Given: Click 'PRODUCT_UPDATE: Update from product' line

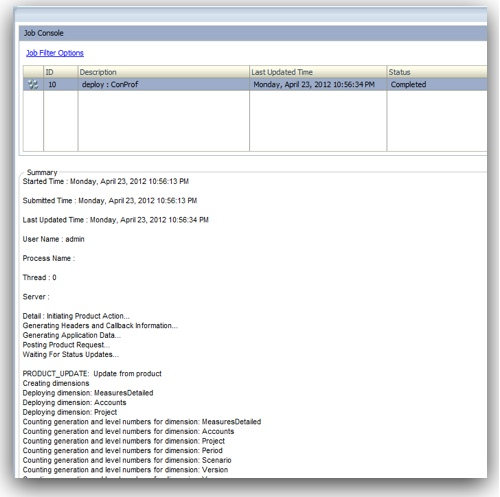Looking at the screenshot, I should (x=92, y=374).
